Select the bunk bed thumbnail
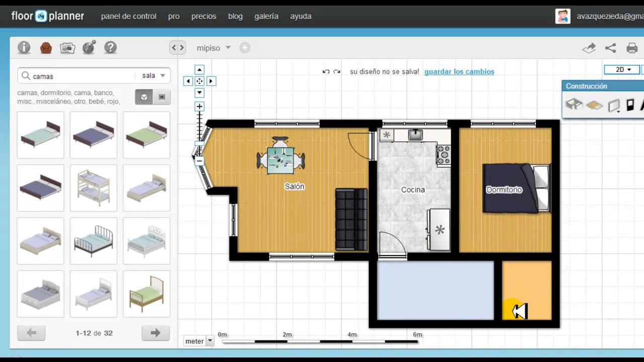The height and width of the screenshot is (362, 644). coord(93,188)
